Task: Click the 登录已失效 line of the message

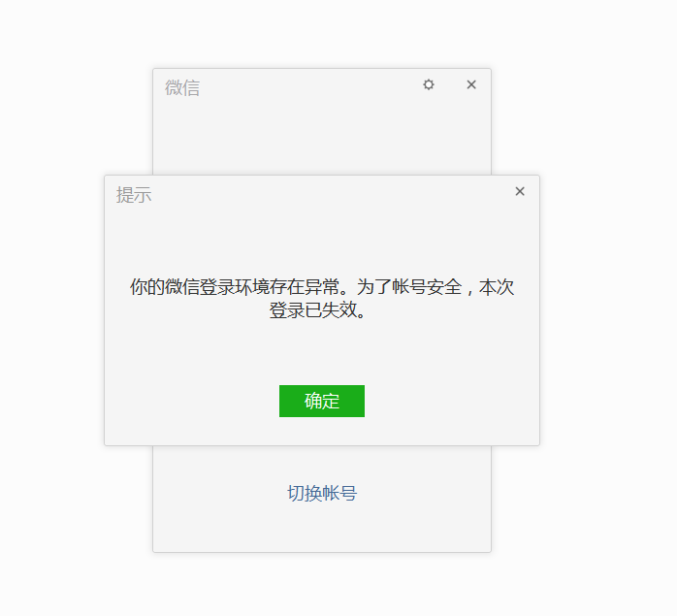Action: pos(318,309)
